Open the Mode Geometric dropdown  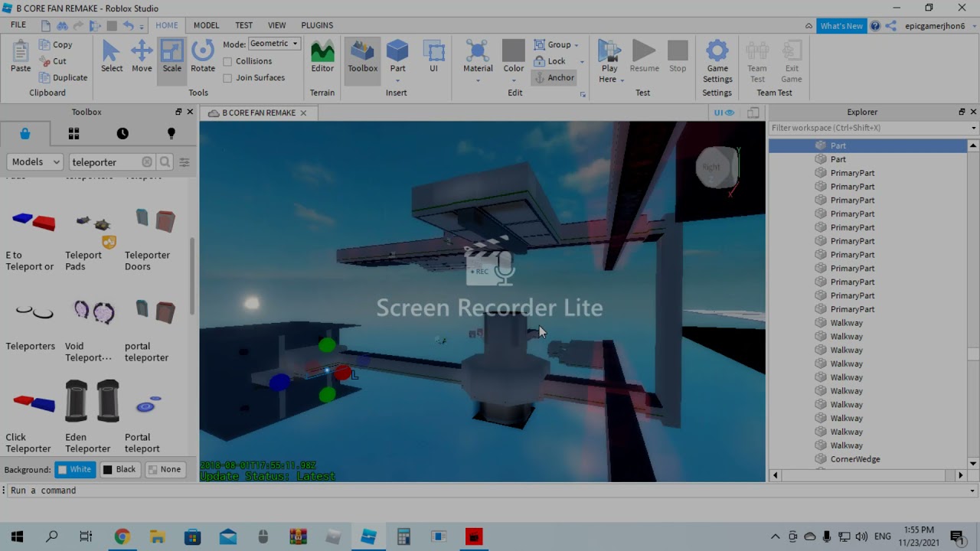274,44
